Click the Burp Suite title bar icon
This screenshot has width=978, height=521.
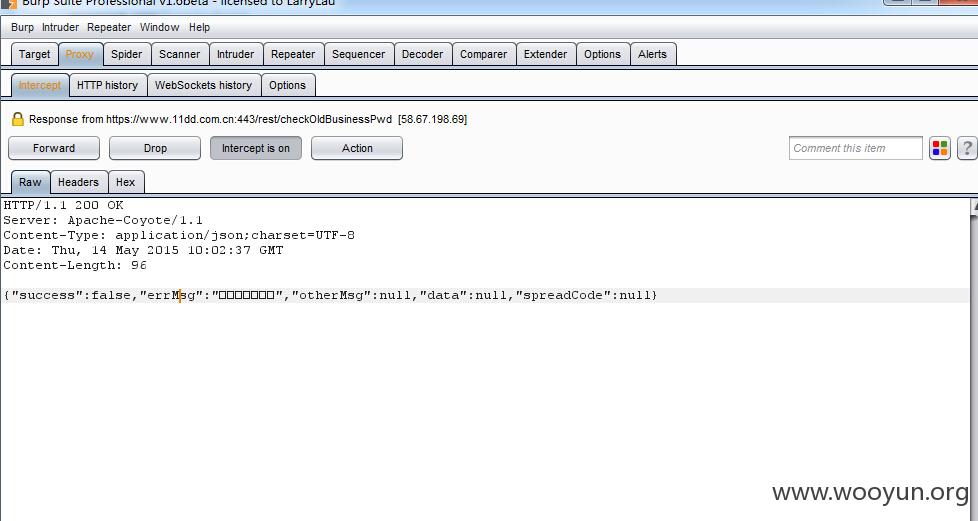point(9,4)
